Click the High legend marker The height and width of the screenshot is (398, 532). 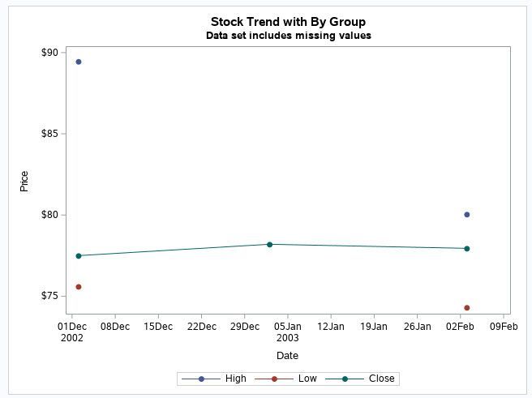tap(201, 379)
